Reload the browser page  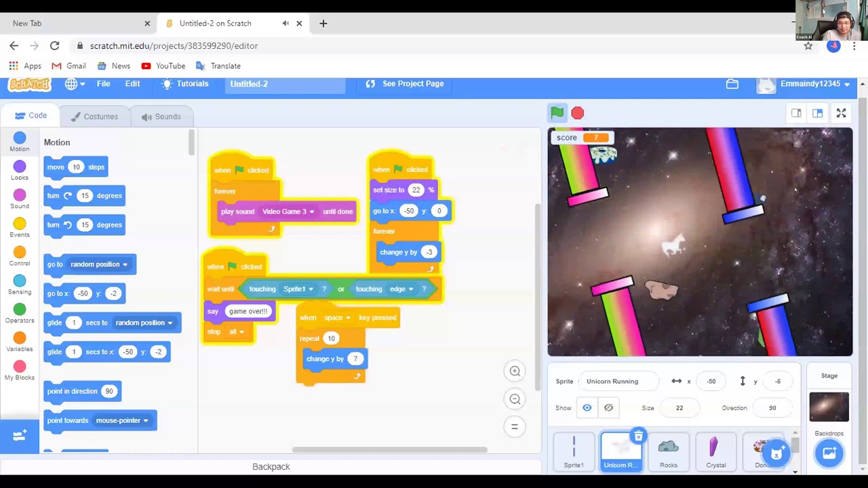coord(54,45)
